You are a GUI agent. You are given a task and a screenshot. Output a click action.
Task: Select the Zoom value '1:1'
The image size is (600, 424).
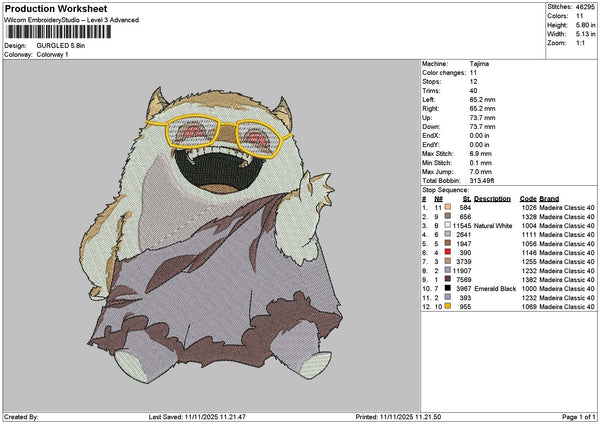pos(580,43)
